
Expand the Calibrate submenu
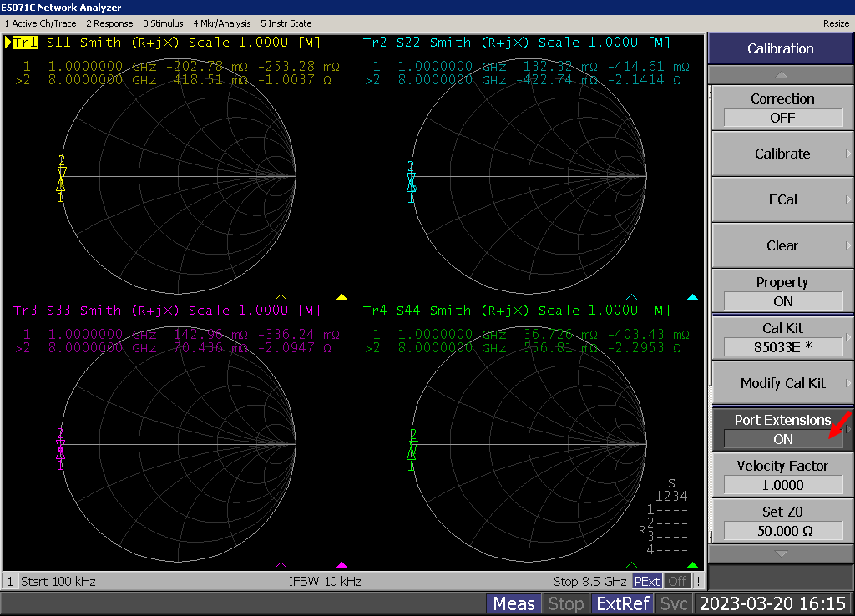[x=782, y=154]
